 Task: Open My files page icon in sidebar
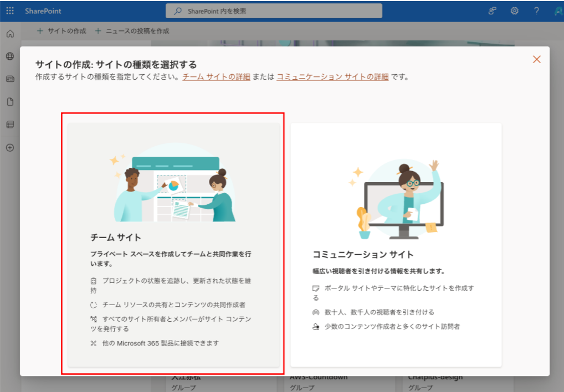[10, 102]
